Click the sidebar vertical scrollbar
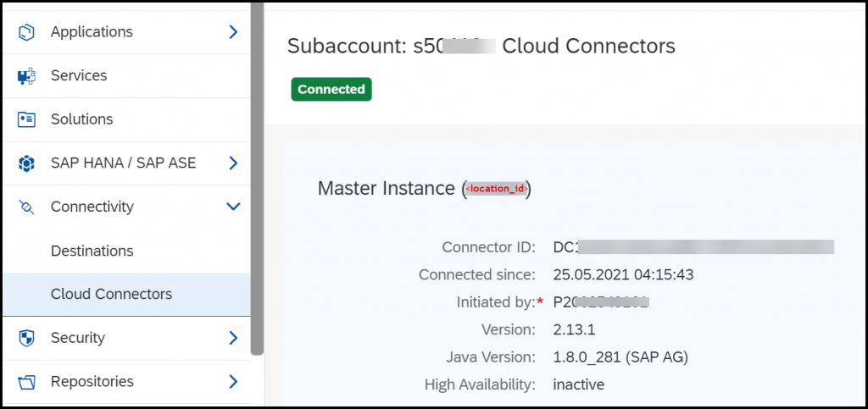The image size is (868, 409). click(257, 177)
